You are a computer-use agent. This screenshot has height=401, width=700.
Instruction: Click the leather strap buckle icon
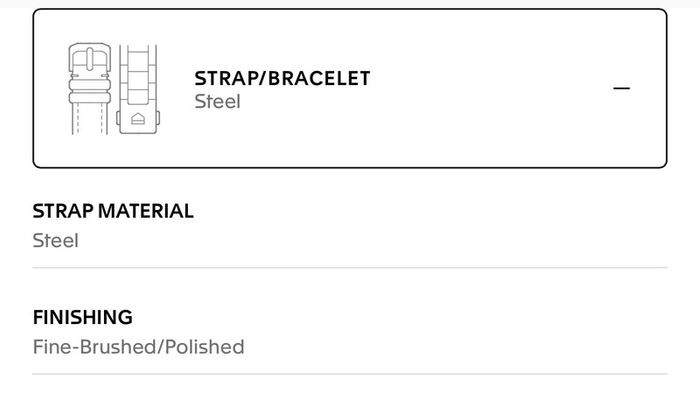(x=90, y=88)
